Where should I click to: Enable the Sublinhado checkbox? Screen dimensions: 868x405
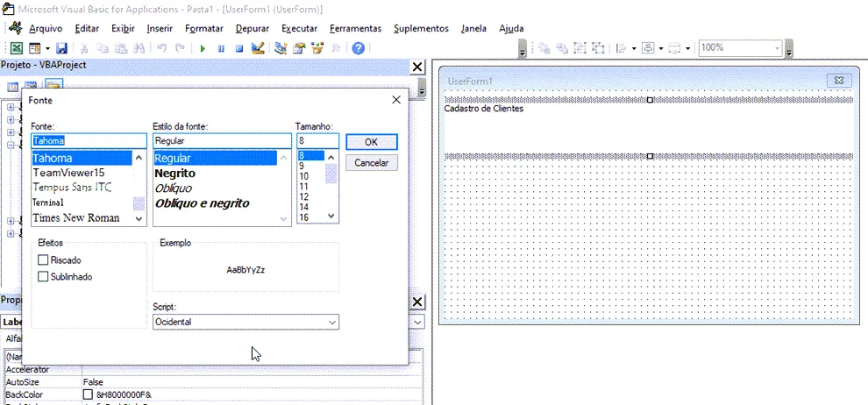(x=43, y=277)
